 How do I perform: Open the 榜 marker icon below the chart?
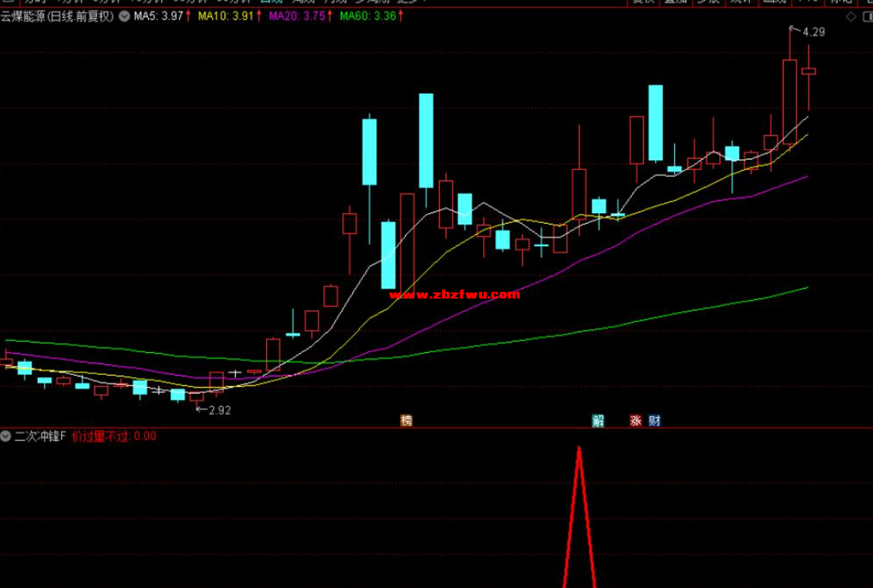click(407, 420)
